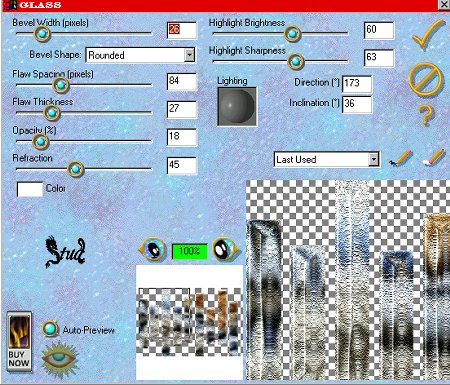Open help with the question mark icon
450x385 pixels.
point(426,115)
